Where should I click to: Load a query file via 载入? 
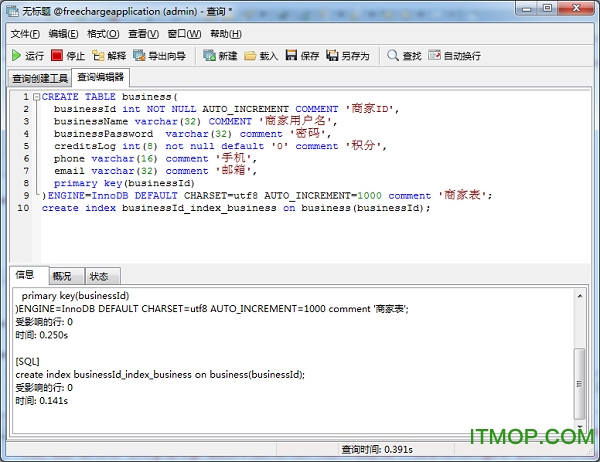coord(261,56)
